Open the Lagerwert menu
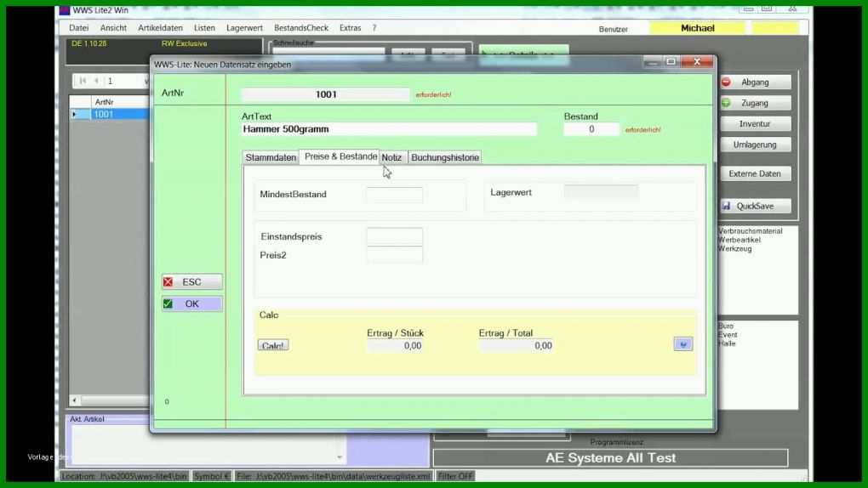 (244, 28)
